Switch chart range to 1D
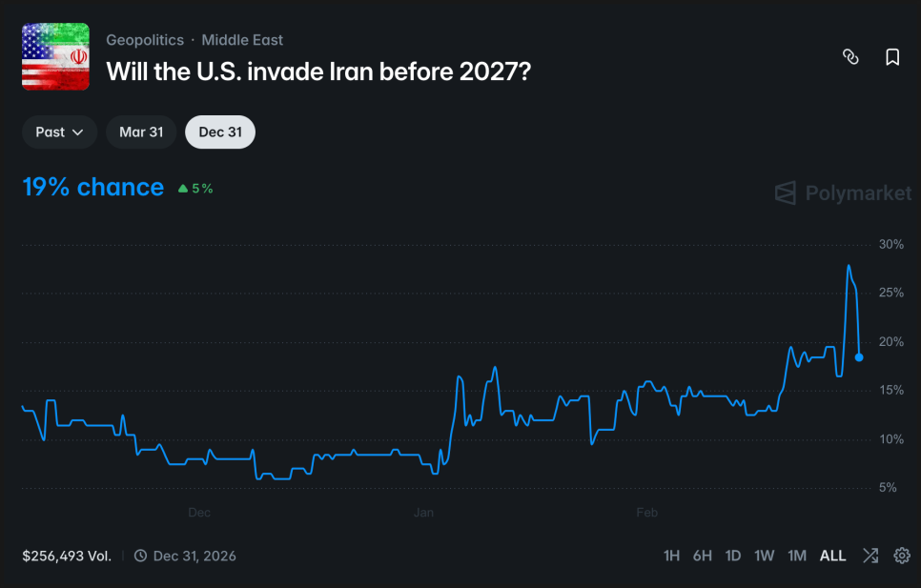This screenshot has height=588, width=921. click(x=733, y=556)
